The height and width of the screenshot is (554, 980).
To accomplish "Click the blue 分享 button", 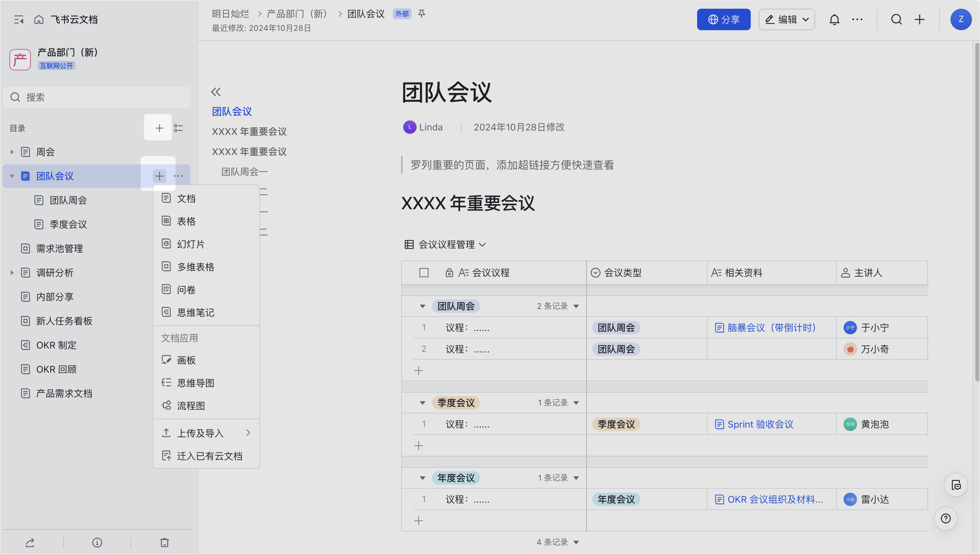I will tap(724, 19).
